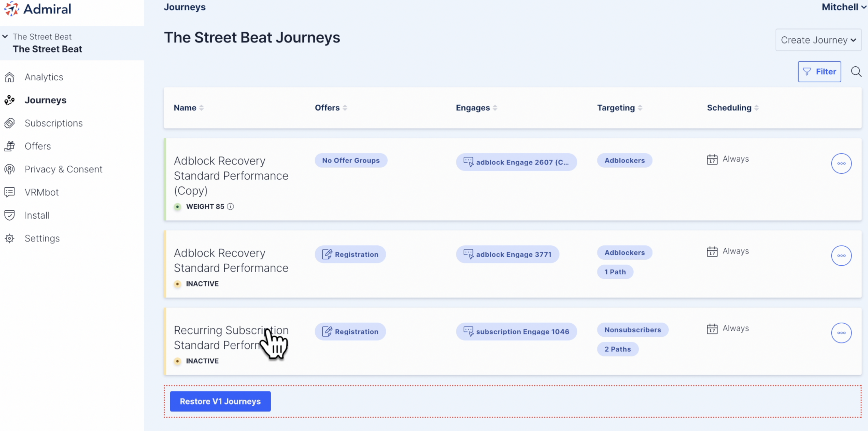868x431 pixels.
Task: Click the Filter button
Action: [819, 71]
